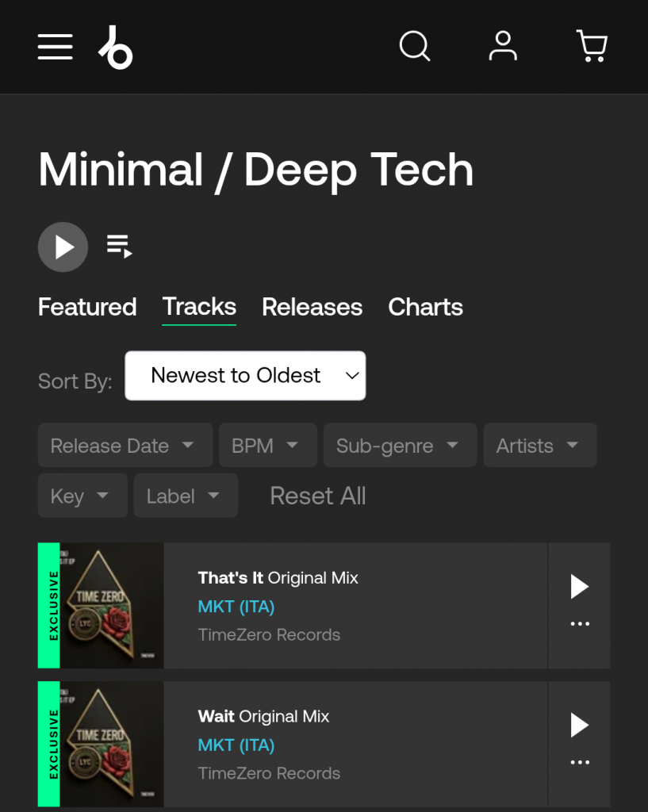Open the MKT (ITA) artist link for That's It
The height and width of the screenshot is (812, 648).
tap(236, 607)
